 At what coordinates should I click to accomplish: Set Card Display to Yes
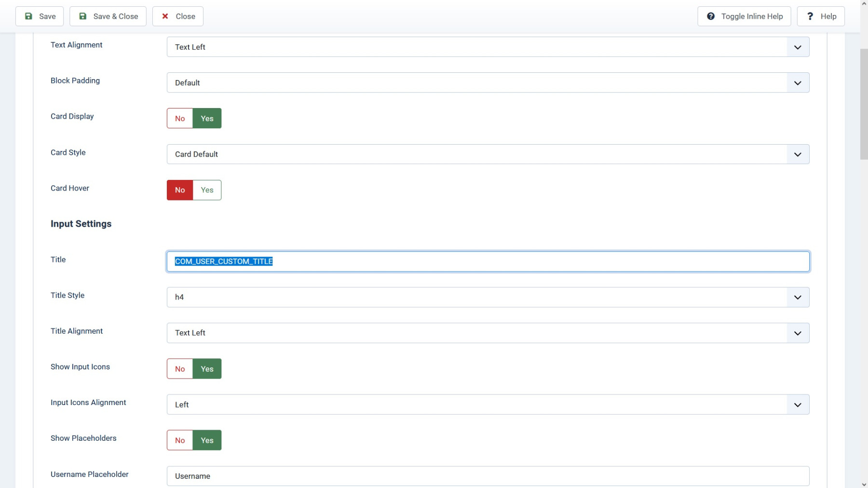tap(207, 119)
